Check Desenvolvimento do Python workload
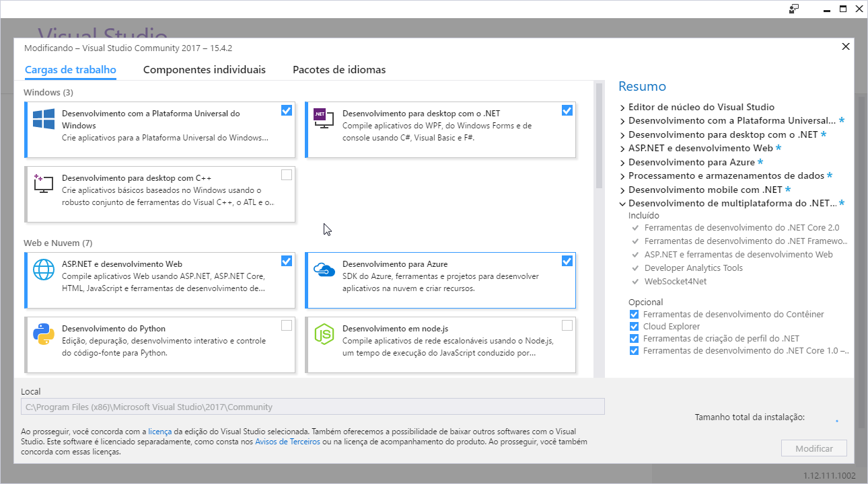 287,325
